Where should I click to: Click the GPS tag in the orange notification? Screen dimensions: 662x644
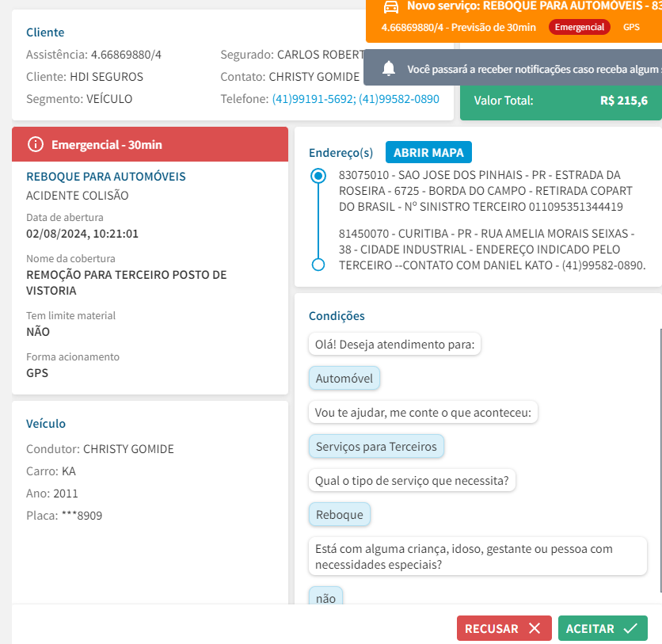click(x=631, y=27)
